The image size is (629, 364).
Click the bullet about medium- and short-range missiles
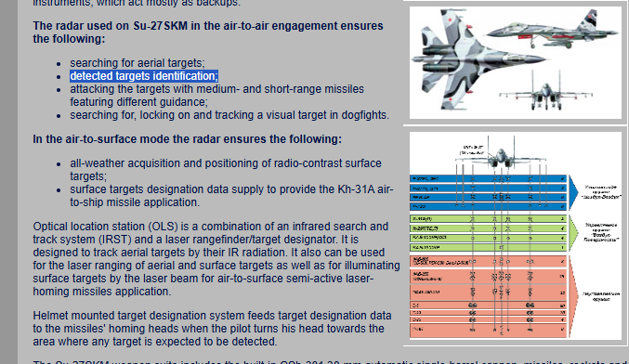tap(217, 96)
